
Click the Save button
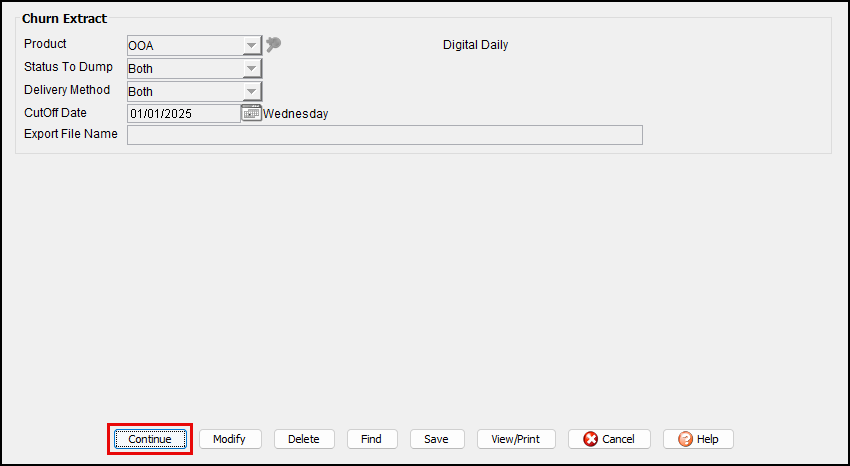[436, 439]
